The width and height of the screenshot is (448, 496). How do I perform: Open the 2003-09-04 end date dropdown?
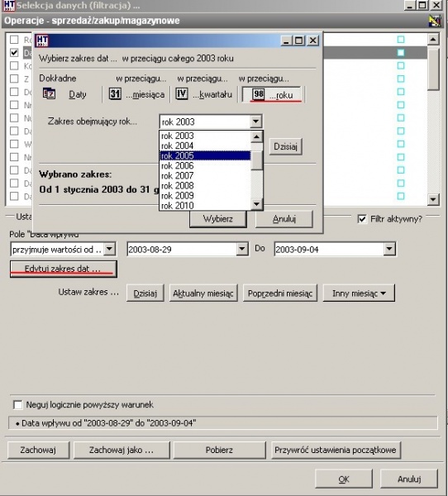(389, 250)
